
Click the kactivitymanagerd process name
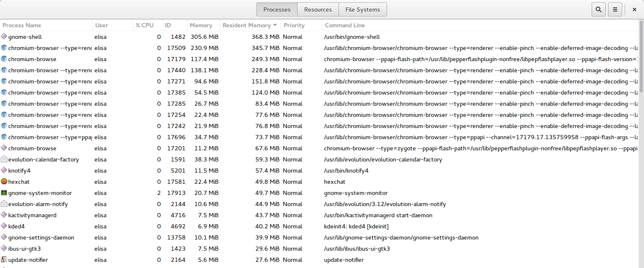pyautogui.click(x=32, y=215)
